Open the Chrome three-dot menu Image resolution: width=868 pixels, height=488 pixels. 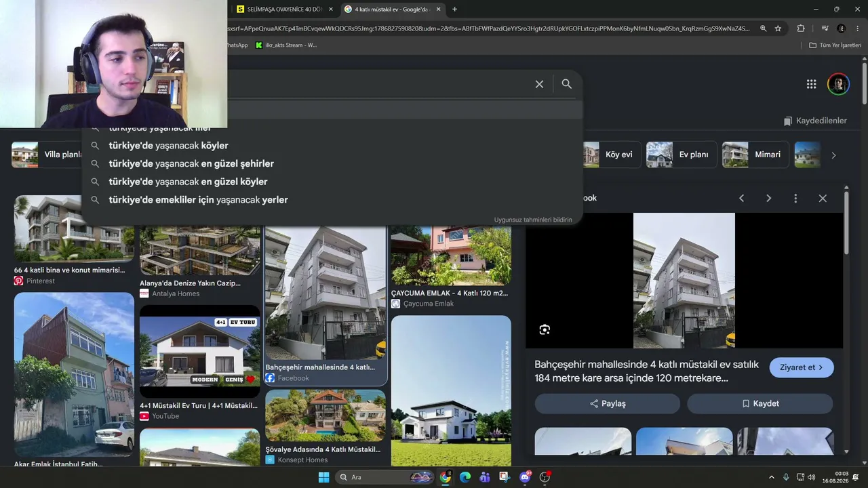858,28
